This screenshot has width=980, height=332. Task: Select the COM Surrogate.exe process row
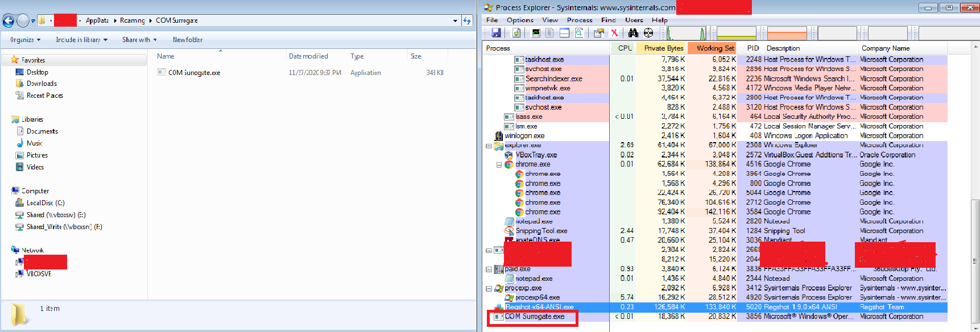pos(716,317)
